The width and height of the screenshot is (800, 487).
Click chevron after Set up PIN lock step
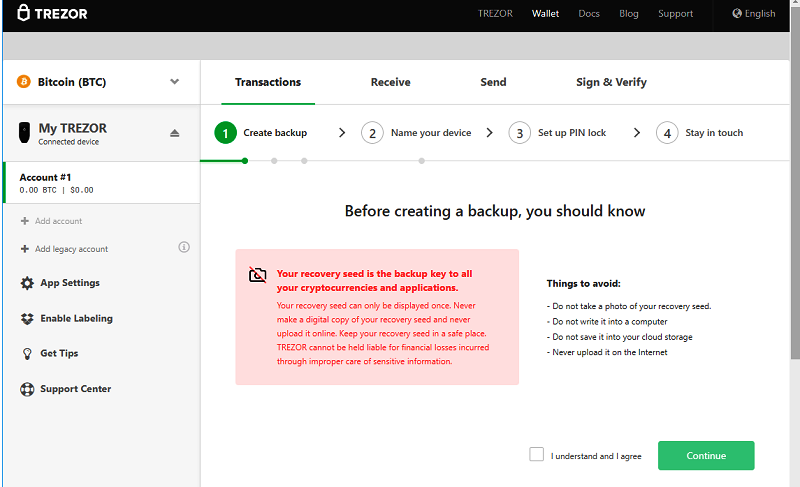point(637,133)
